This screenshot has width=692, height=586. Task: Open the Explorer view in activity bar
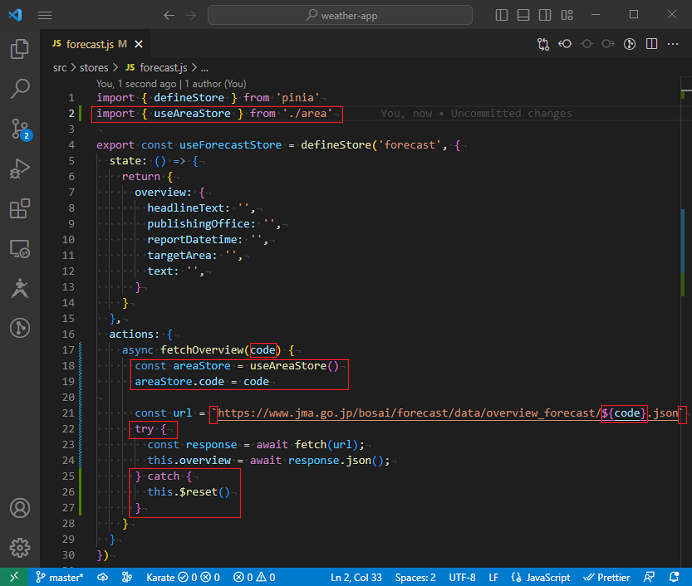click(x=20, y=49)
